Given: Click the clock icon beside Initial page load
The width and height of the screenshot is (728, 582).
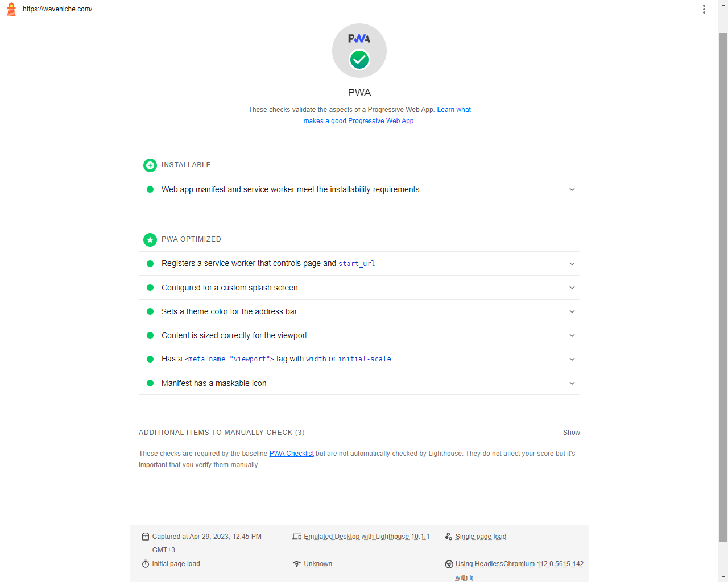Looking at the screenshot, I should pos(145,564).
